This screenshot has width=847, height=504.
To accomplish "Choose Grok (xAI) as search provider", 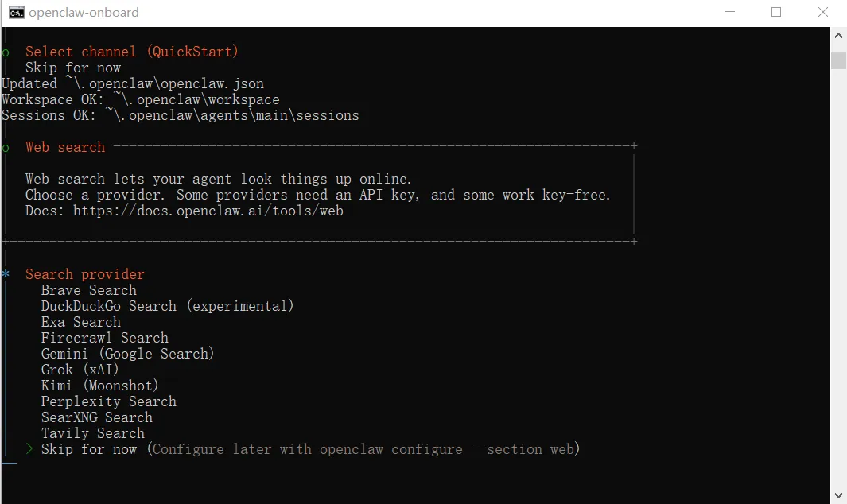I will coord(80,370).
